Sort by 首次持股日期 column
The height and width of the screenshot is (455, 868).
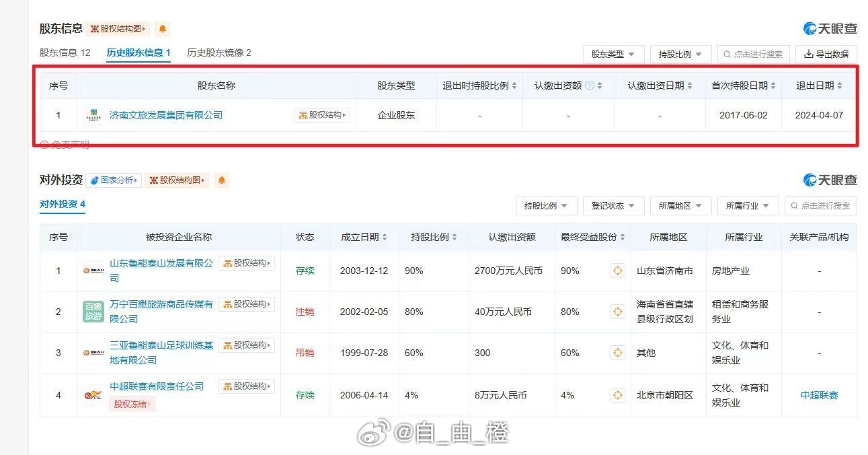click(744, 85)
